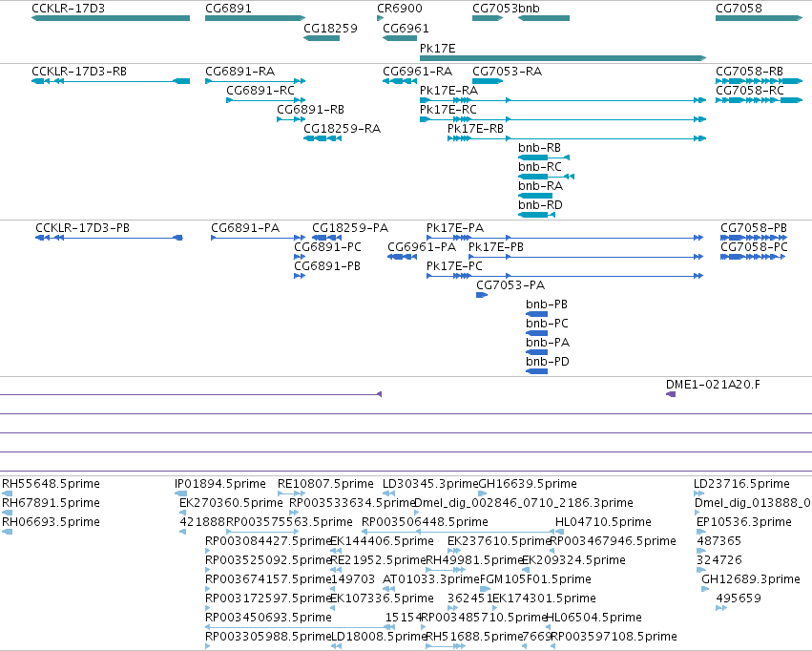Image resolution: width=812 pixels, height=651 pixels.
Task: Click the CG7058-PC protein label
Action: (754, 247)
